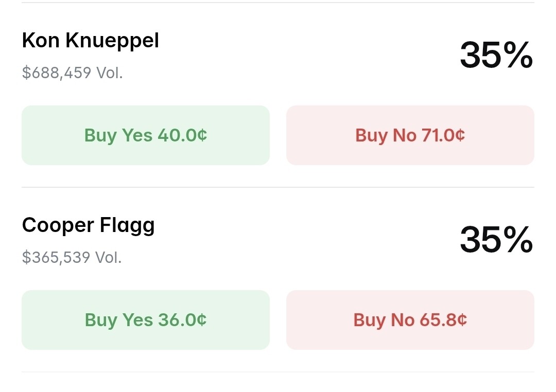This screenshot has width=556, height=392.
Task: View details for the Knueppel outcome title
Action: click(91, 41)
